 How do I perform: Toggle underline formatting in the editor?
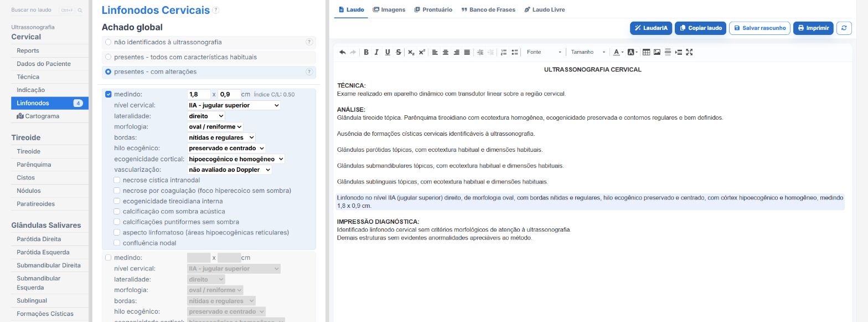387,52
